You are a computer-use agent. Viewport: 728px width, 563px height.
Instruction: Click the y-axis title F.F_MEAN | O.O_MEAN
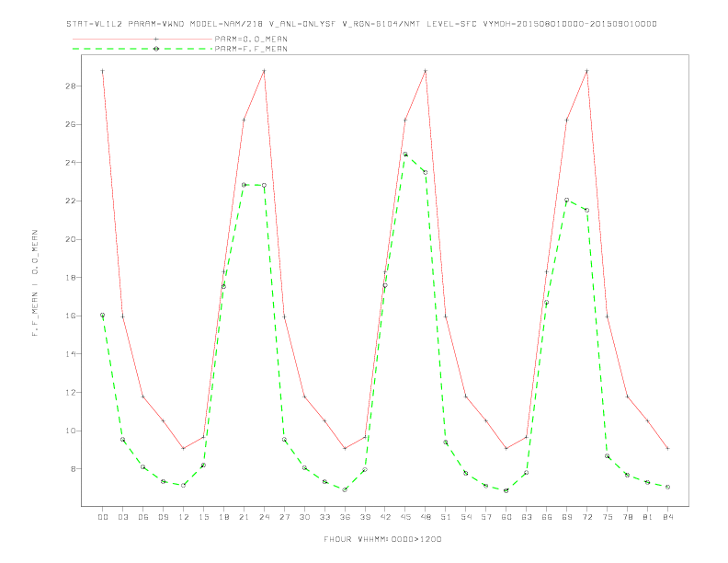[x=35, y=283]
